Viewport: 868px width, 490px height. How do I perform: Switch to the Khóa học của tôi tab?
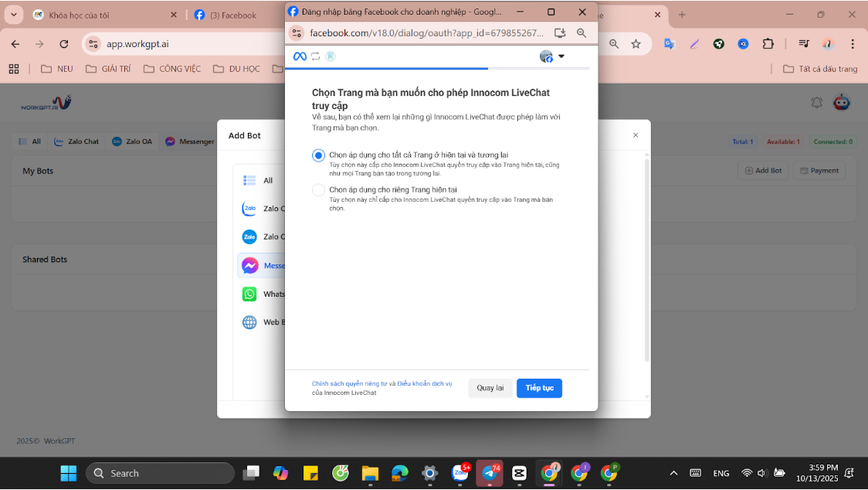pyautogui.click(x=100, y=15)
